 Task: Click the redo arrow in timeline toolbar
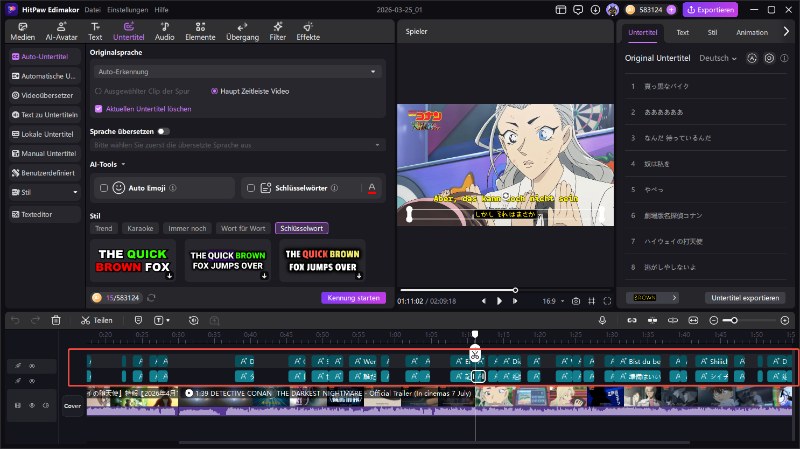(35, 320)
